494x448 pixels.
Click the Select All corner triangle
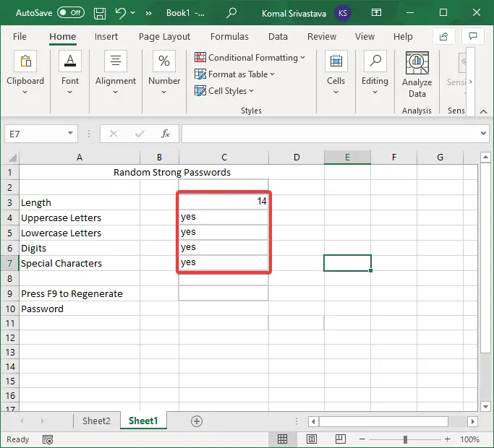(12, 158)
